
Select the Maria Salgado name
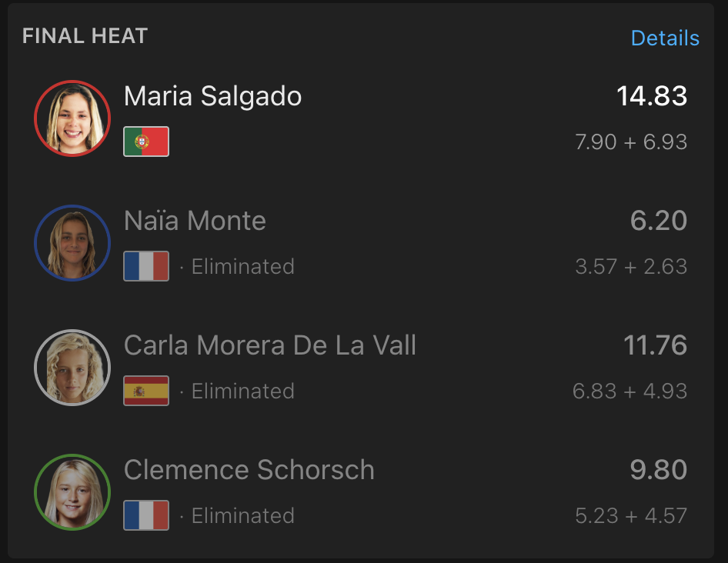[x=212, y=97]
